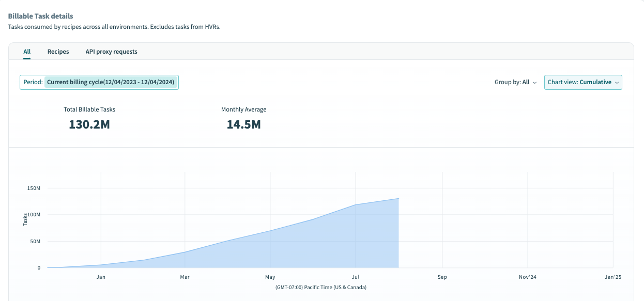
Task: Click the Current billing cycle date range
Action: pyautogui.click(x=111, y=82)
